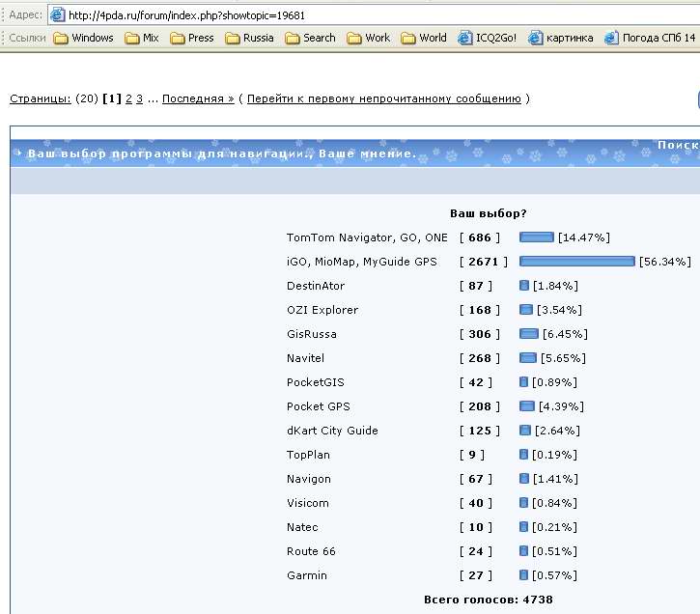This screenshot has width=700, height=614.
Task: Click the Visicom poll option
Action: tap(308, 503)
